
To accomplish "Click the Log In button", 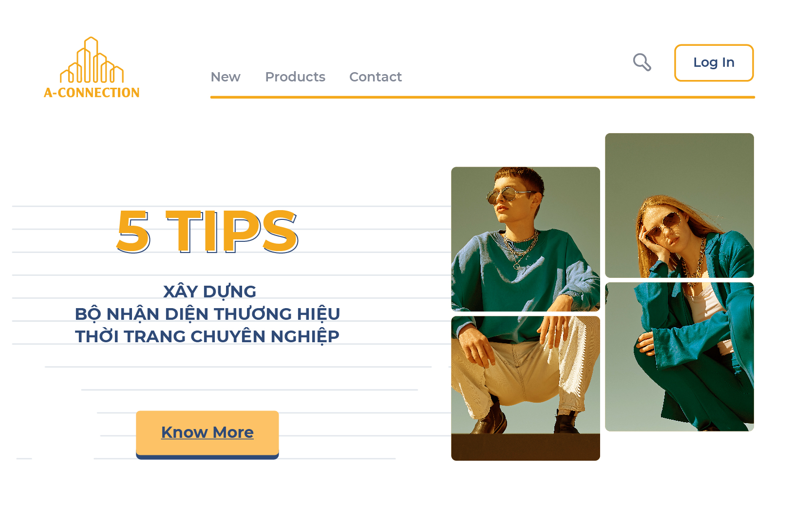I will (714, 63).
